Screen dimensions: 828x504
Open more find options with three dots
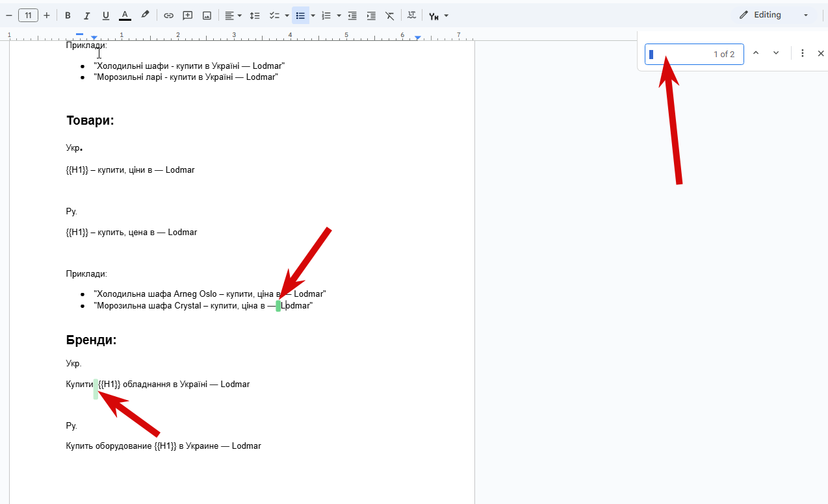tap(803, 53)
